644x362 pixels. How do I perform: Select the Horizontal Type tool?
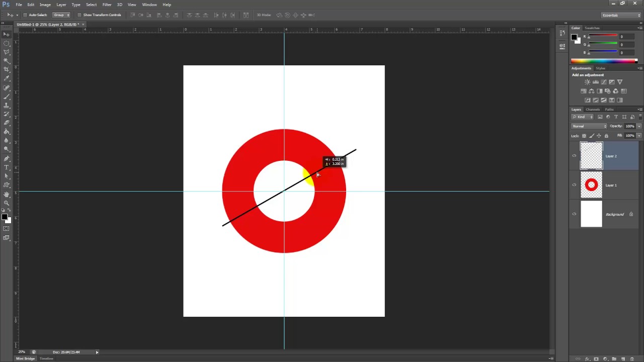point(6,167)
